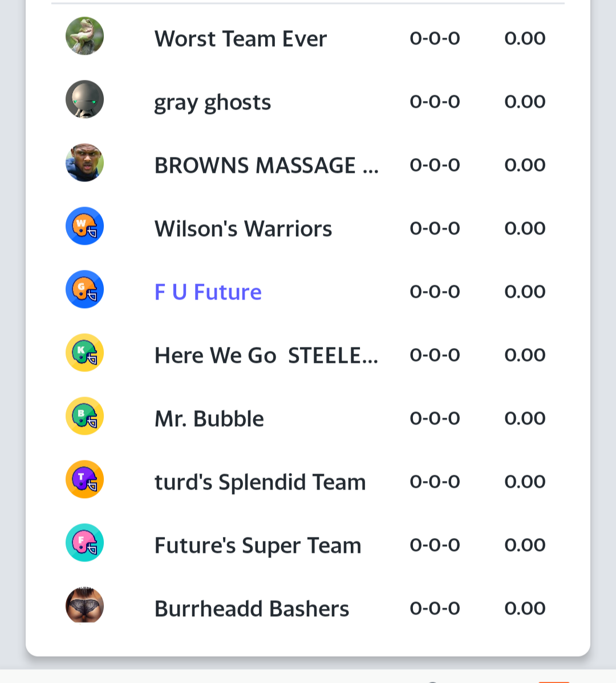Viewport: 616px width, 683px height.
Task: Click Wilson's Warriors orange helmet icon
Action: click(x=84, y=226)
